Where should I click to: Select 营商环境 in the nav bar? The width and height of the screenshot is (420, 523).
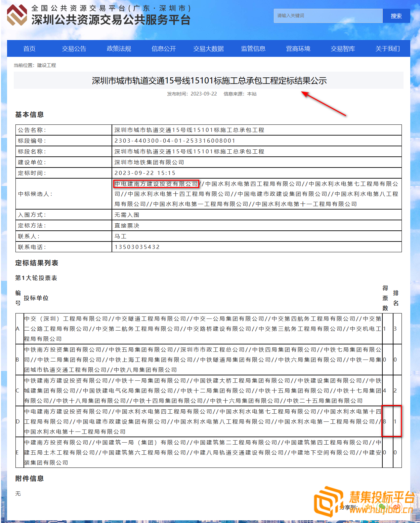click(298, 48)
